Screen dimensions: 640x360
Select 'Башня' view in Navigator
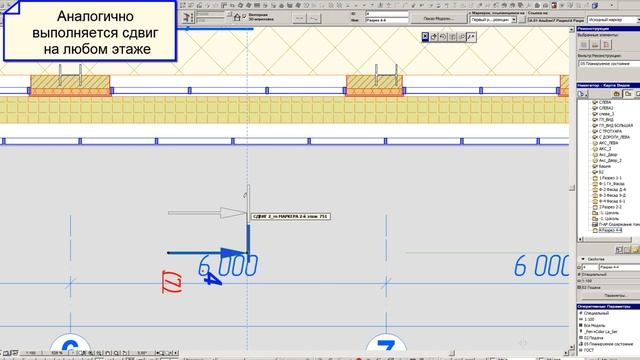(x=604, y=167)
